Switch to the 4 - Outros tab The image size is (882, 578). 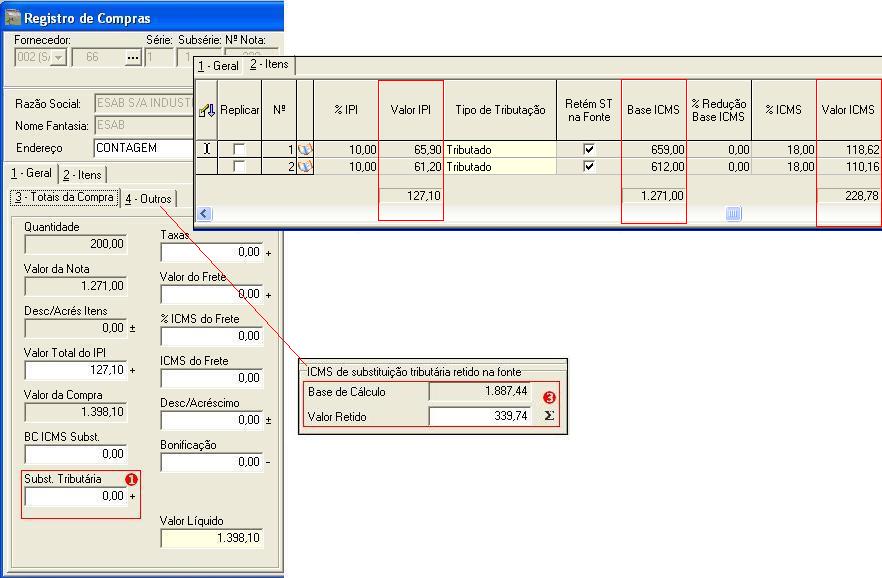pyautogui.click(x=149, y=199)
